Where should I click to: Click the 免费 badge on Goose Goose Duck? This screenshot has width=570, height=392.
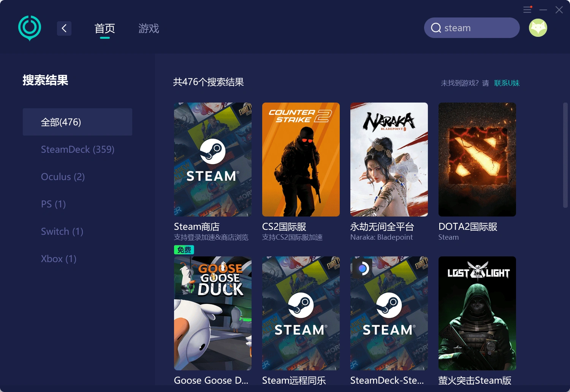(x=184, y=250)
